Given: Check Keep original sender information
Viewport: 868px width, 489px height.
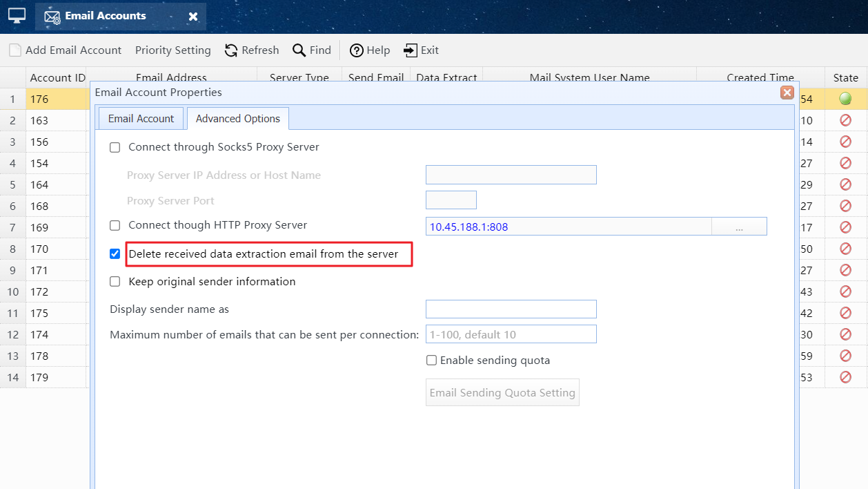Looking at the screenshot, I should click(x=115, y=282).
